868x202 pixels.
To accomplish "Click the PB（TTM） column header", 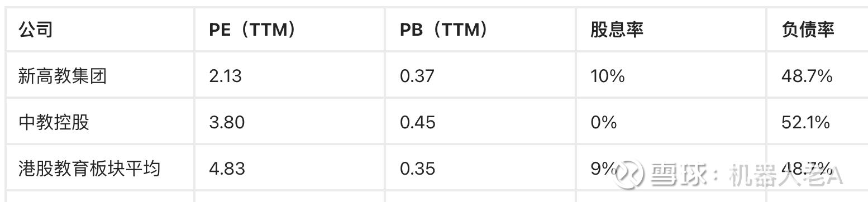I will point(443,30).
